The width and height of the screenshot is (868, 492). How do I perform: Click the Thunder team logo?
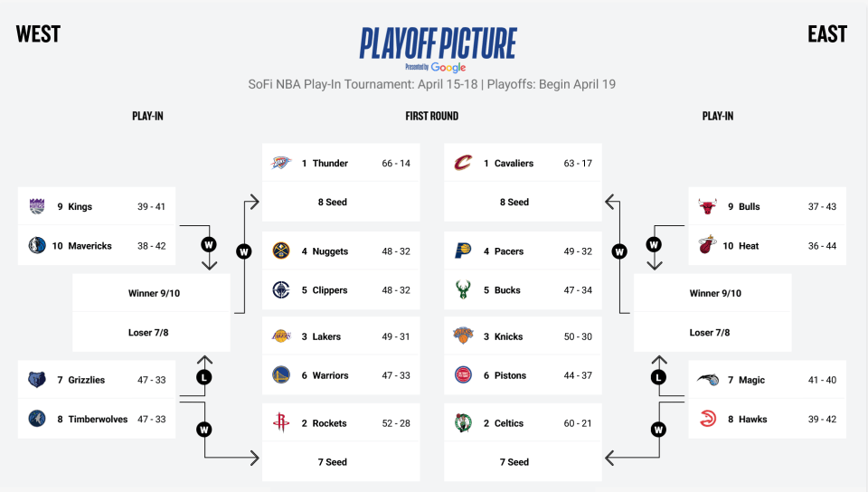click(x=281, y=163)
